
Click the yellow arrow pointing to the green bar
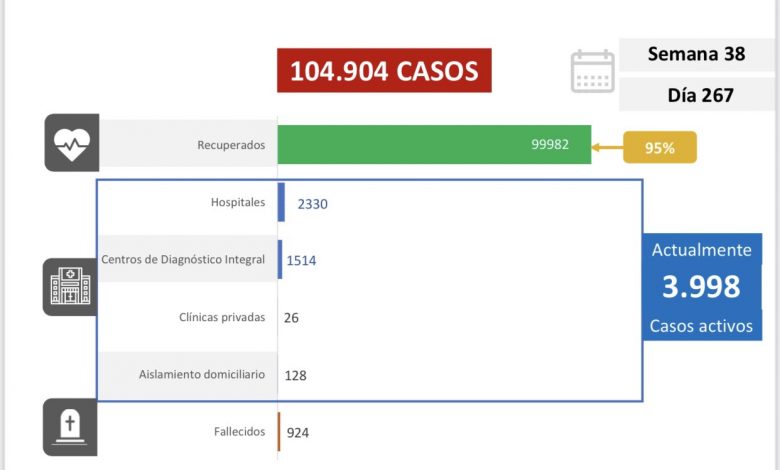point(607,147)
